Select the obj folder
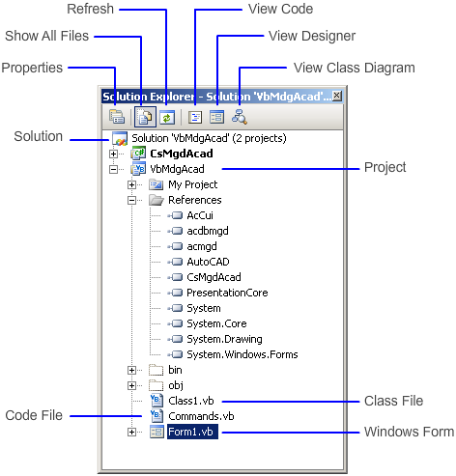Screen dimensions: 456x476 176,385
